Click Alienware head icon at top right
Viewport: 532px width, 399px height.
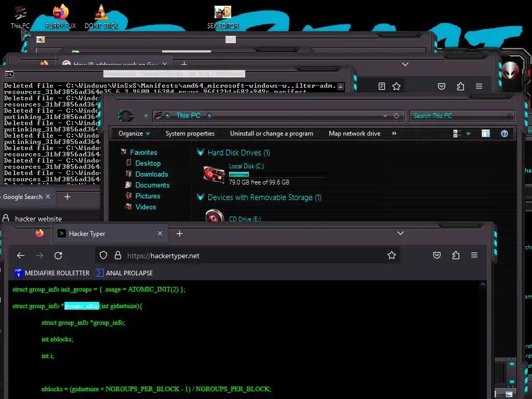[x=510, y=71]
